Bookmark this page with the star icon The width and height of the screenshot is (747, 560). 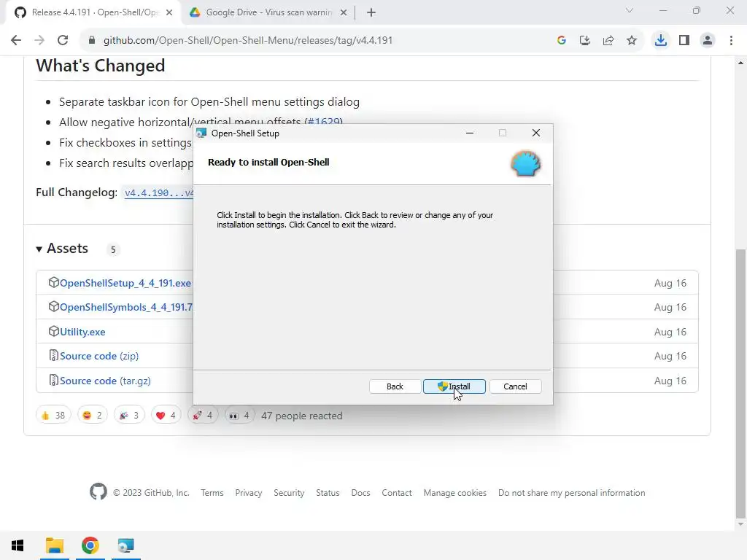[632, 41]
